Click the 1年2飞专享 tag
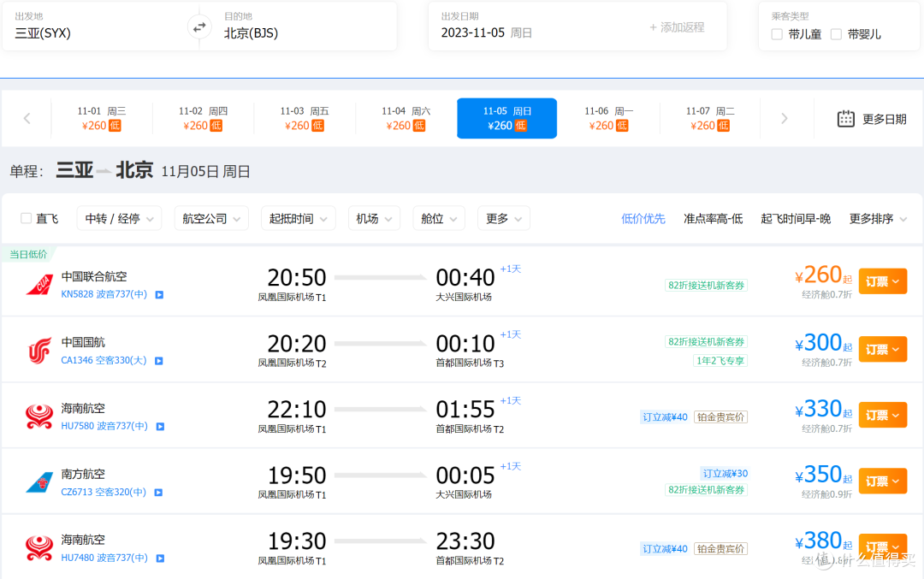Viewport: 924px width, 579px height. 720,360
